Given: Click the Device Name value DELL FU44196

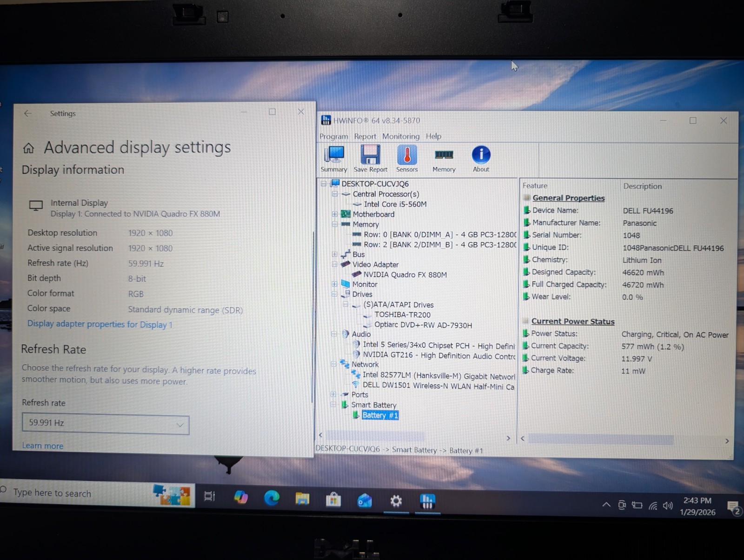Looking at the screenshot, I should click(648, 211).
